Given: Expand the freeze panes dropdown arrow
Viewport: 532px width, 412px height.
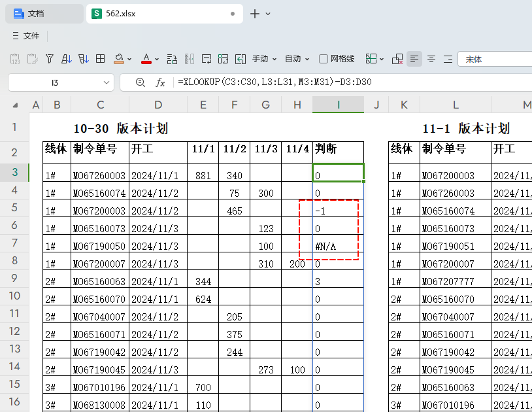Looking at the screenshot, I should pos(382,60).
